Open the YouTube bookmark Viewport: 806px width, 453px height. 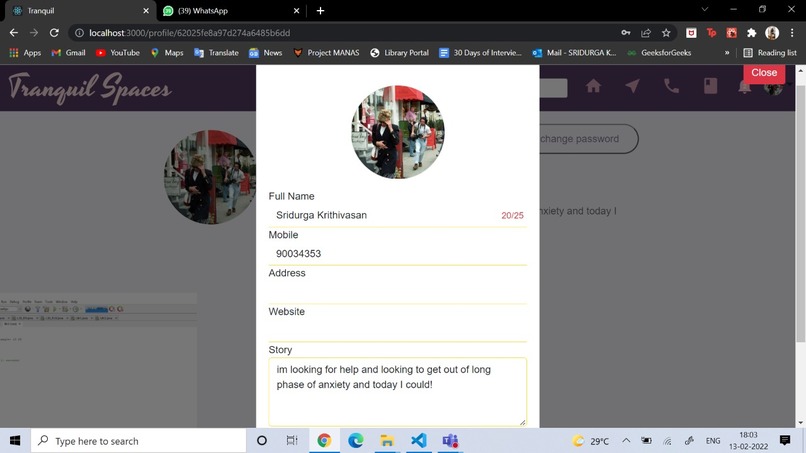click(x=118, y=52)
